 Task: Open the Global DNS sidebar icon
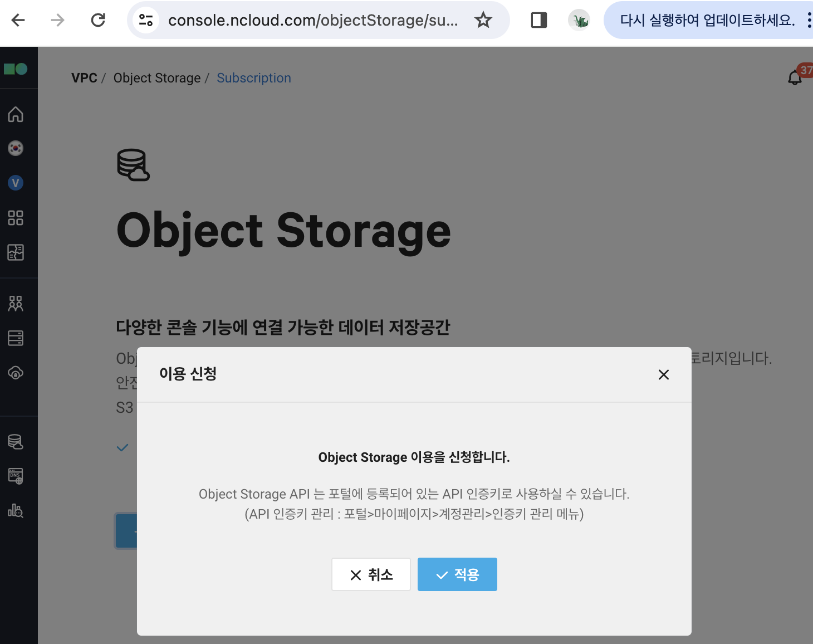16,476
